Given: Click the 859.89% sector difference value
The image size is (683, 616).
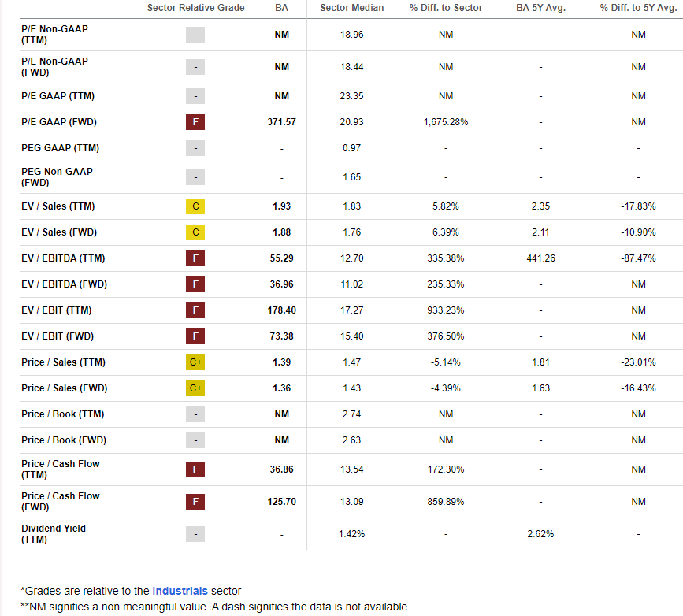Looking at the screenshot, I should (446, 502).
